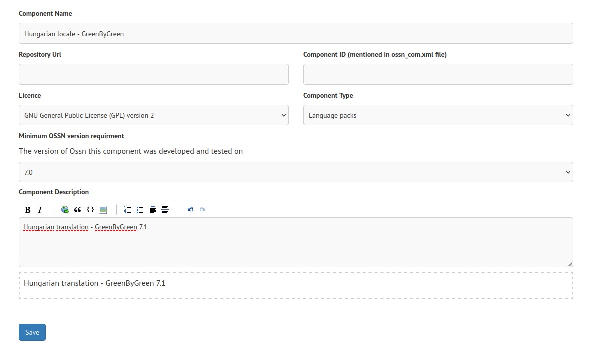This screenshot has height=364, width=596.
Task: Toggle bold formatting in description editor
Action: 28,210
